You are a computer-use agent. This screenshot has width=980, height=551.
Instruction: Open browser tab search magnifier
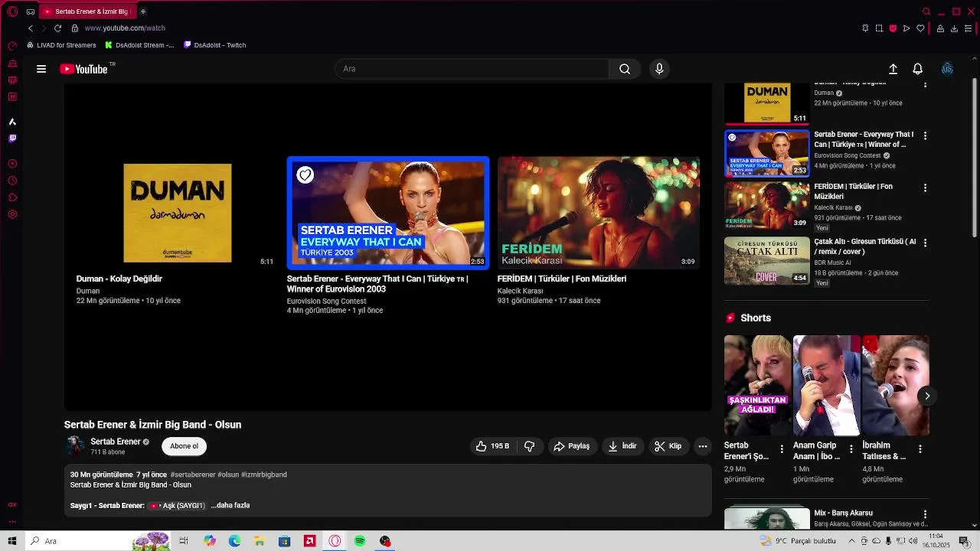pyautogui.click(x=926, y=11)
